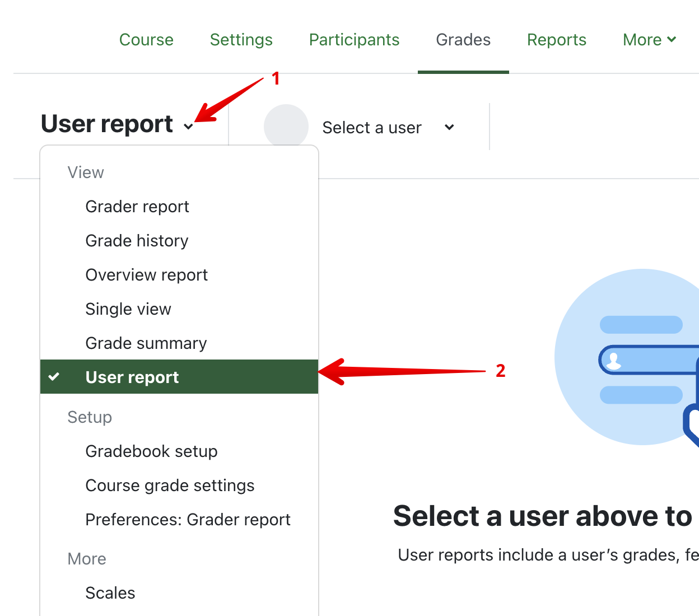This screenshot has height=616, width=699.
Task: Collapse the User report heading chevron
Action: click(x=188, y=127)
